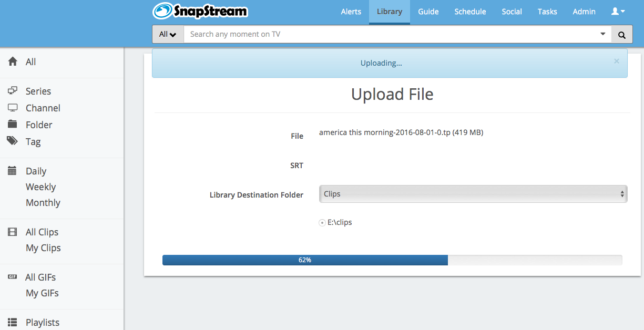Viewport: 644px width, 330px height.
Task: Click the Uploading... status text
Action: (x=381, y=63)
